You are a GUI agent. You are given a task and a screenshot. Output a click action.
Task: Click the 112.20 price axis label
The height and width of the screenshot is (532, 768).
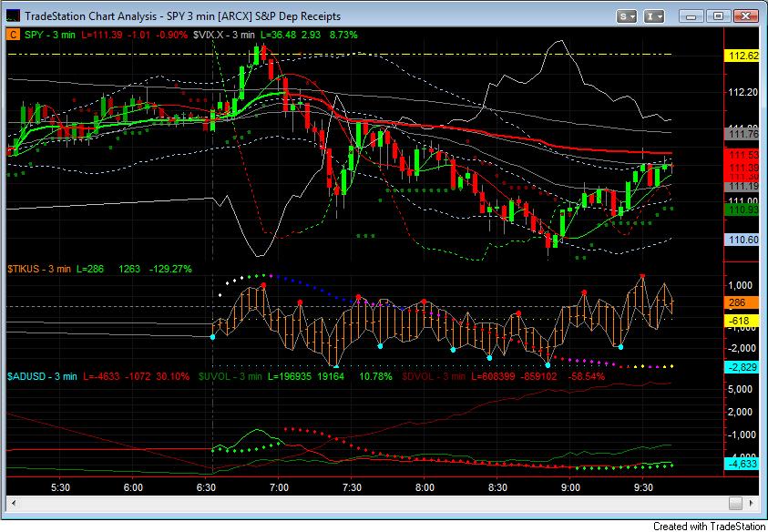pyautogui.click(x=743, y=93)
